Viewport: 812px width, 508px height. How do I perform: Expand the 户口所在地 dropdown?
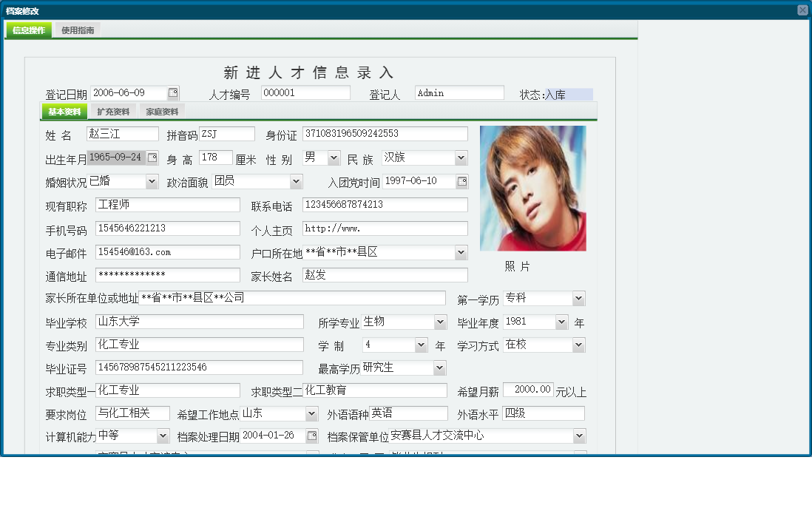pyautogui.click(x=461, y=253)
